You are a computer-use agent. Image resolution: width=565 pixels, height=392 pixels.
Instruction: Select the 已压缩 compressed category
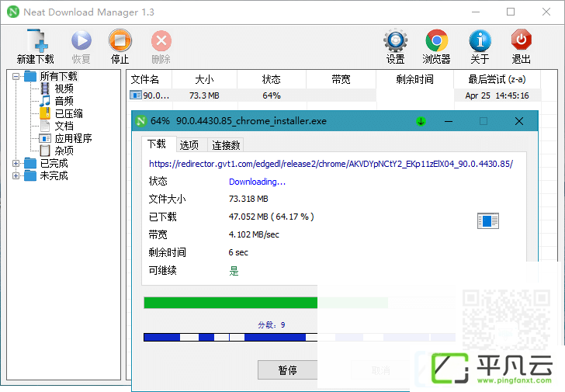pyautogui.click(x=68, y=113)
